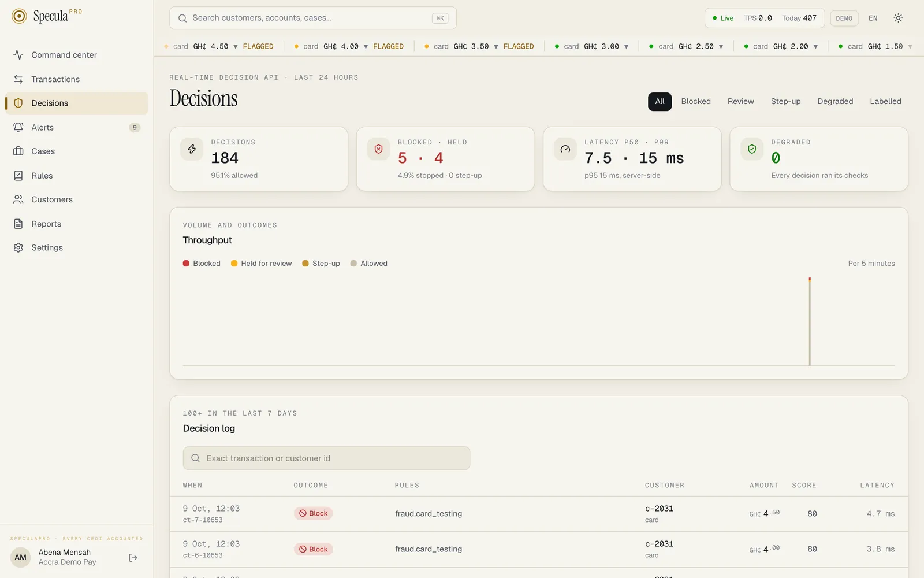This screenshot has width=924, height=578.
Task: Click the Specula logo icon
Action: point(19,16)
